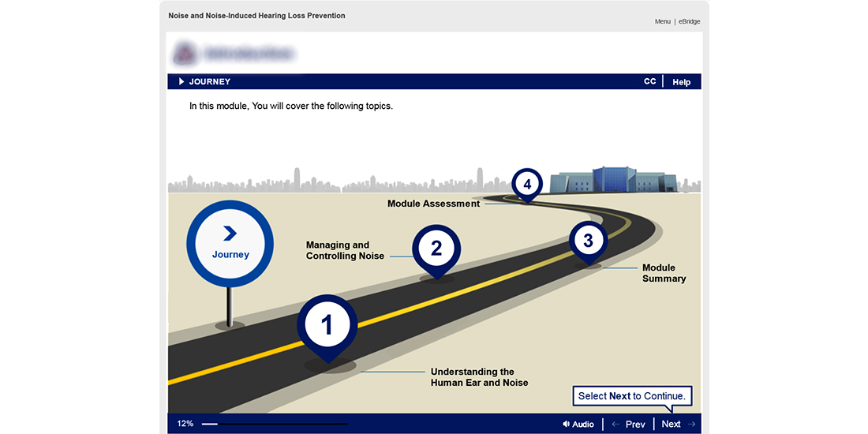Image resolution: width=868 pixels, height=434 pixels.
Task: Click map pin number 3 marker
Action: tap(588, 239)
